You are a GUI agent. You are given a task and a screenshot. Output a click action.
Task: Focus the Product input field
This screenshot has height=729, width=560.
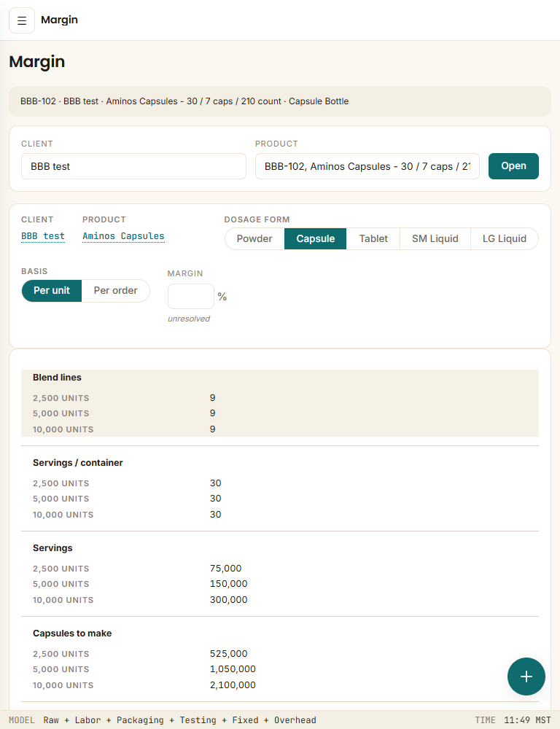pyautogui.click(x=367, y=166)
